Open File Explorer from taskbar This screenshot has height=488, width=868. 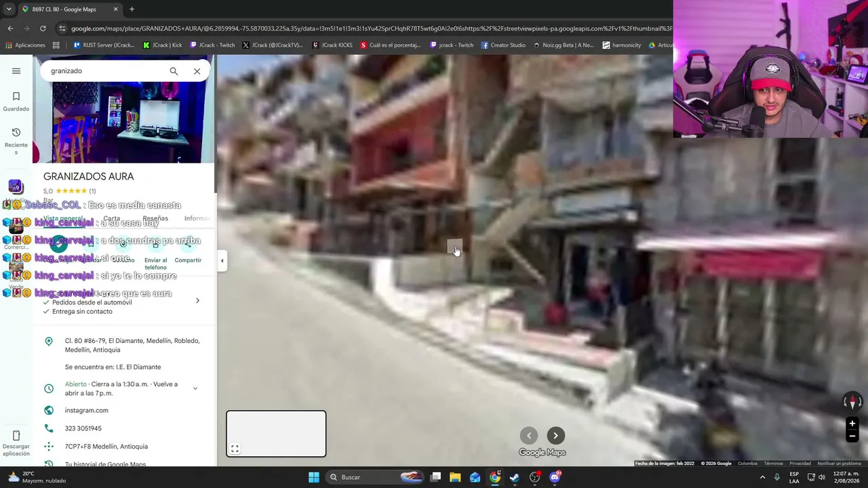(455, 477)
